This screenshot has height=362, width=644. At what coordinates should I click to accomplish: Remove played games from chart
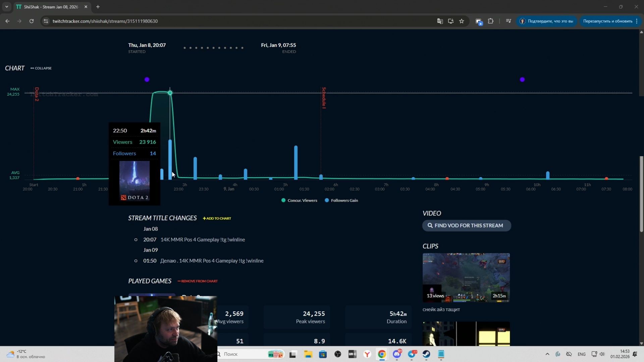198,281
